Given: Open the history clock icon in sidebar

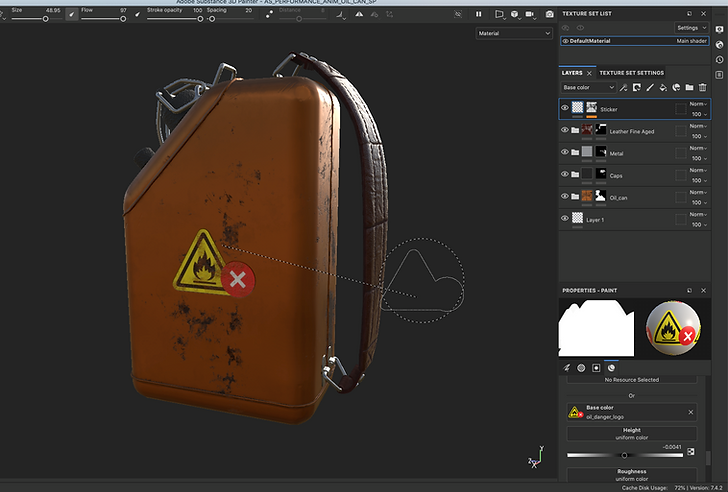Looking at the screenshot, I should pyautogui.click(x=719, y=59).
